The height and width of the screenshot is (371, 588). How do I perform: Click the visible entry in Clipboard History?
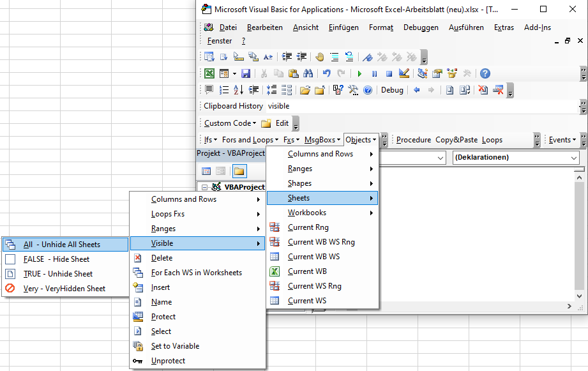[278, 106]
